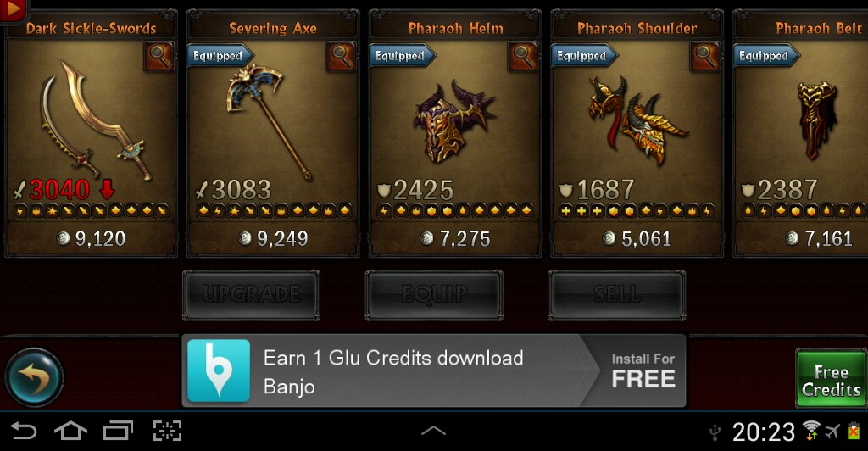Expand the hidden panel with up chevron
Image resolution: width=868 pixels, height=451 pixels.
[433, 431]
